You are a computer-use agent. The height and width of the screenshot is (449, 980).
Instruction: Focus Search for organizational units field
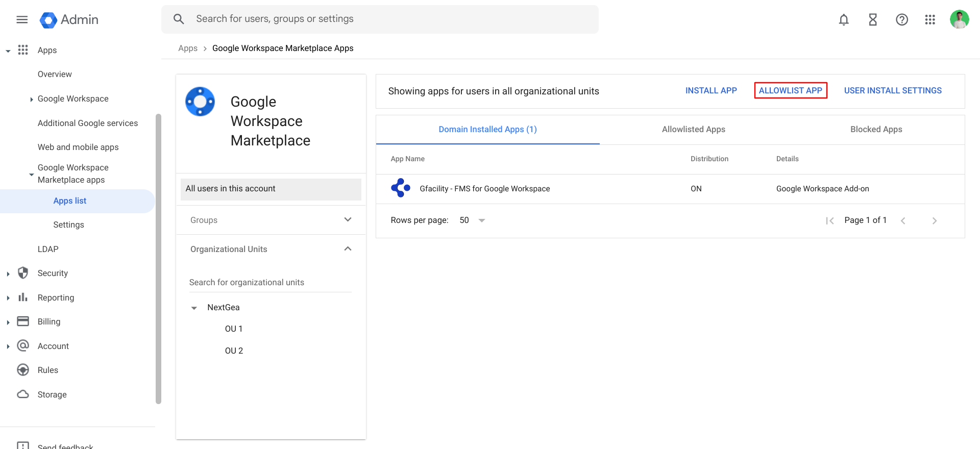271,282
